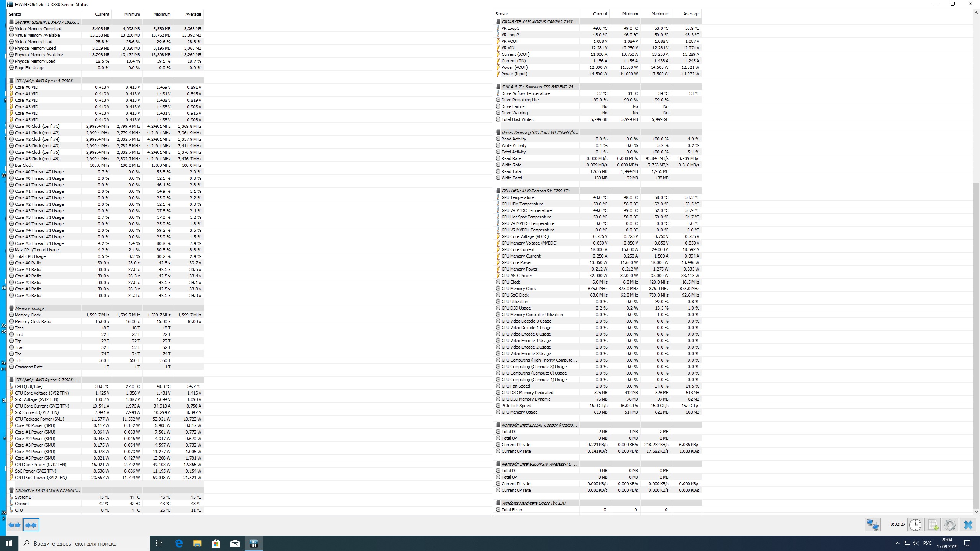Screen dimensions: 980x551
Task: Close sensors with the blue X button
Action: [x=968, y=525]
